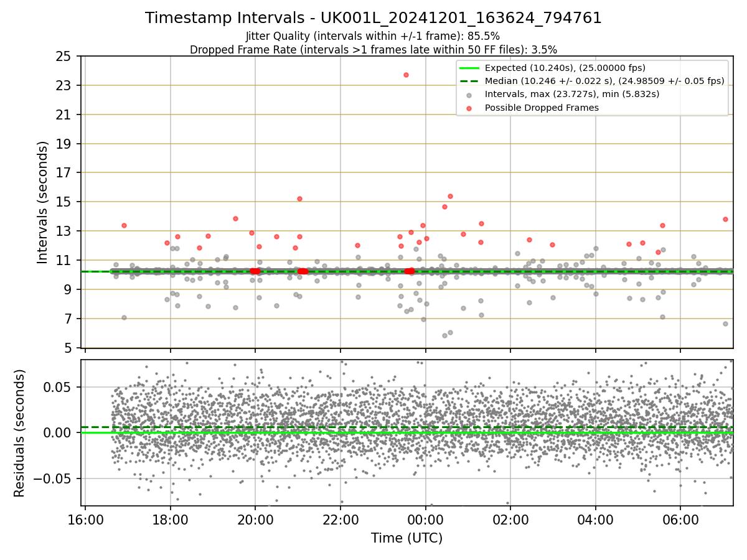Click the y-axis tick label '7'

coord(68,319)
